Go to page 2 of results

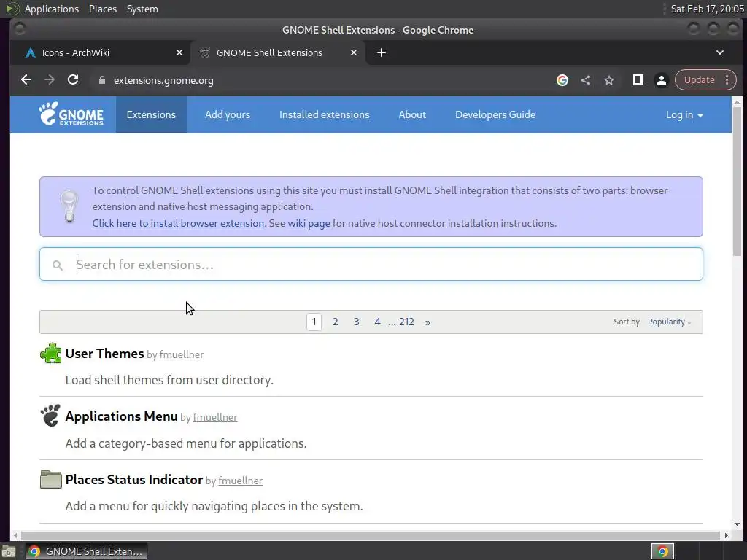click(335, 322)
